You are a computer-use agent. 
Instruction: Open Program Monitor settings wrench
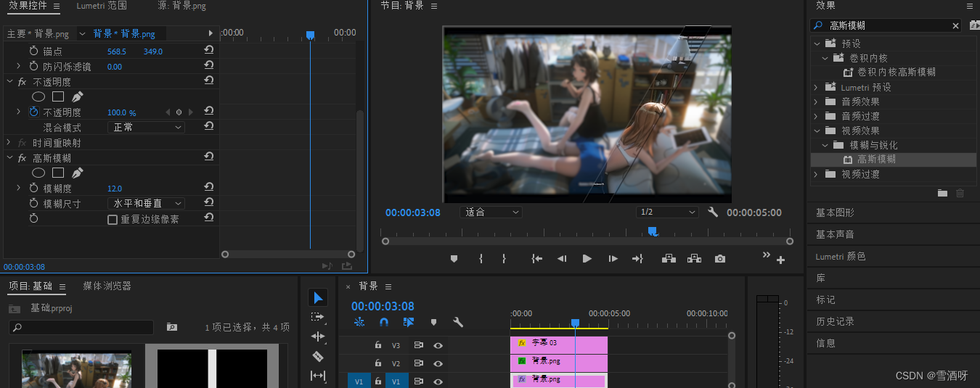[x=713, y=212]
